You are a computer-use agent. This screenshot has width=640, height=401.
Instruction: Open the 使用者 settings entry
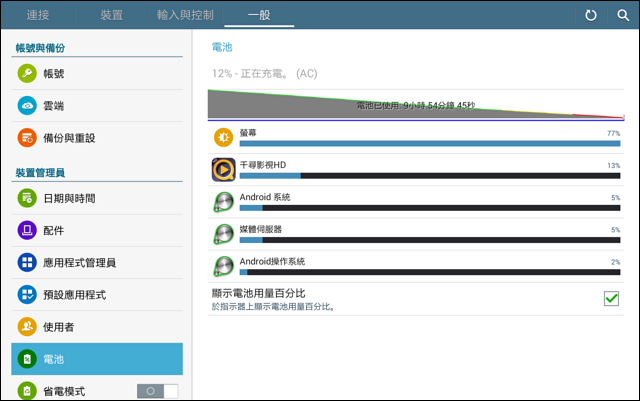coord(97,327)
